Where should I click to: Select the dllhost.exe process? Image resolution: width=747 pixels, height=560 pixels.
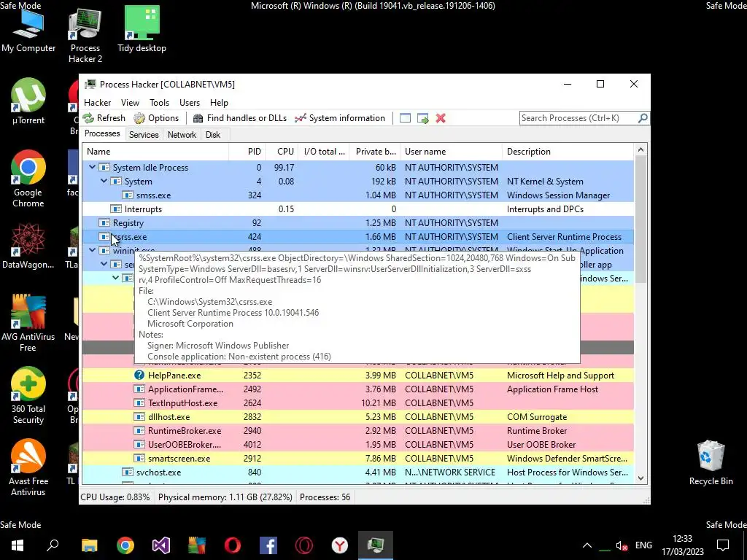357,416
